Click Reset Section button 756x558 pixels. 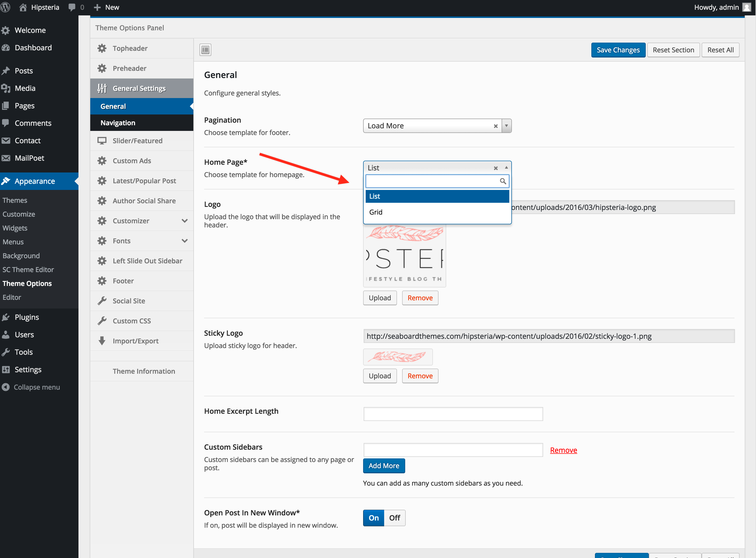pos(673,50)
